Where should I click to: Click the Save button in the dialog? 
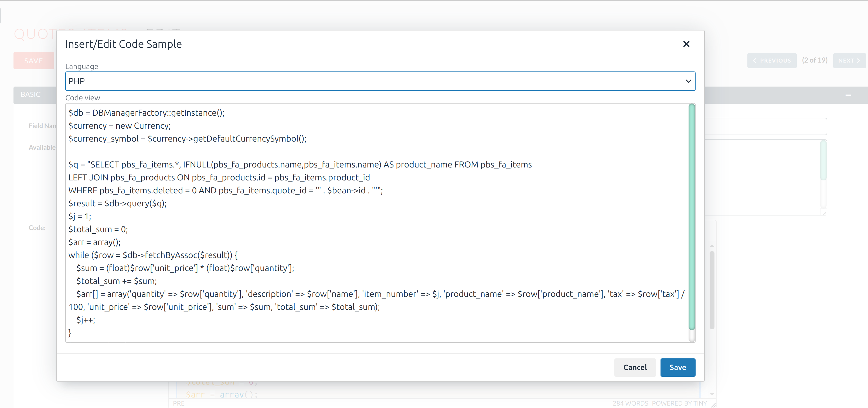[678, 367]
